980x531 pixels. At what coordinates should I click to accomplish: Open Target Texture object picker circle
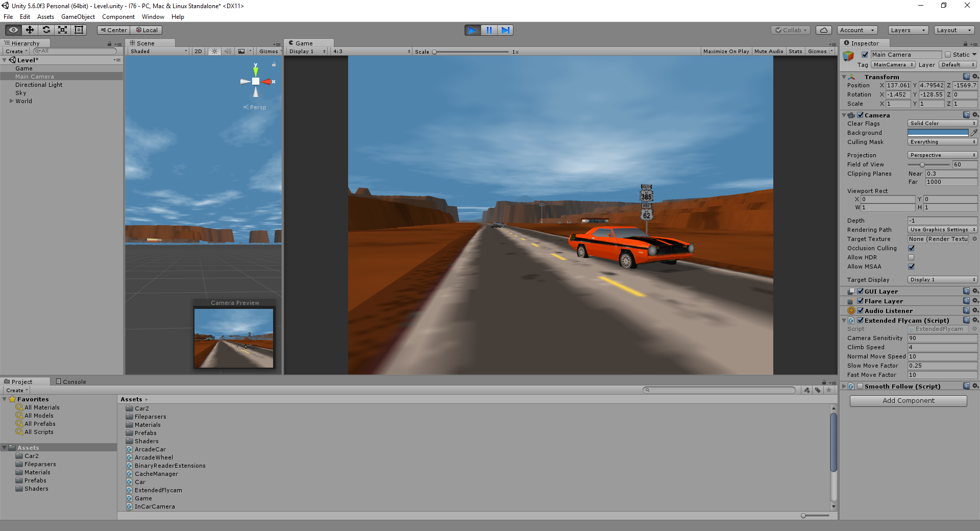coord(974,239)
